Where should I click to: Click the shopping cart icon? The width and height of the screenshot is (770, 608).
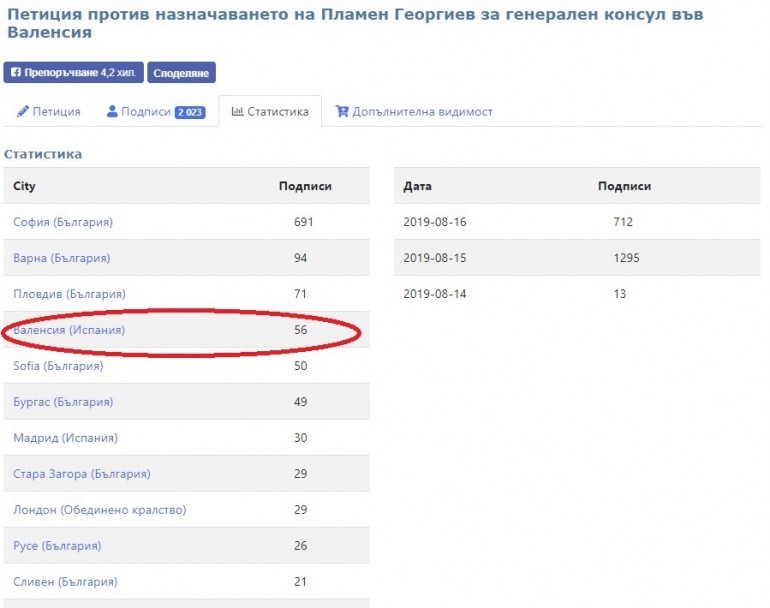tap(342, 112)
